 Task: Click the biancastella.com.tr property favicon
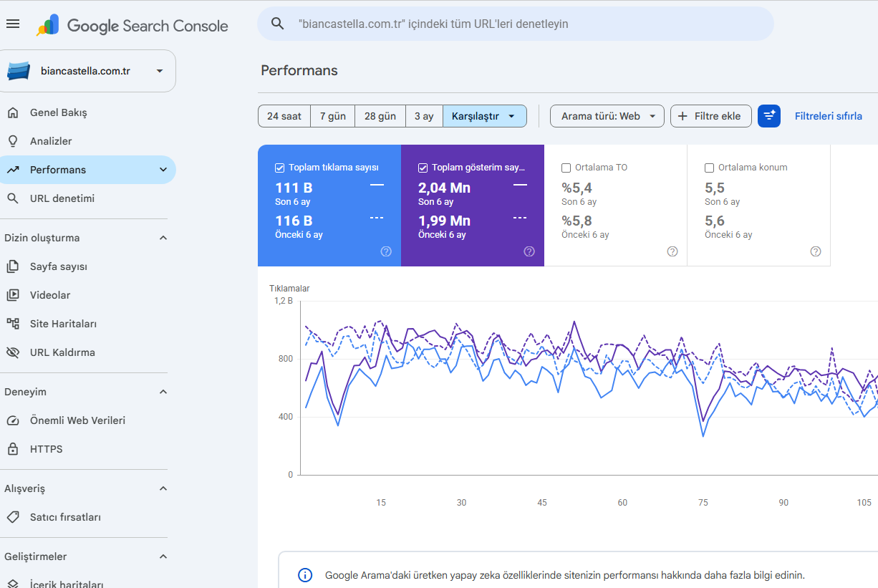tap(19, 71)
